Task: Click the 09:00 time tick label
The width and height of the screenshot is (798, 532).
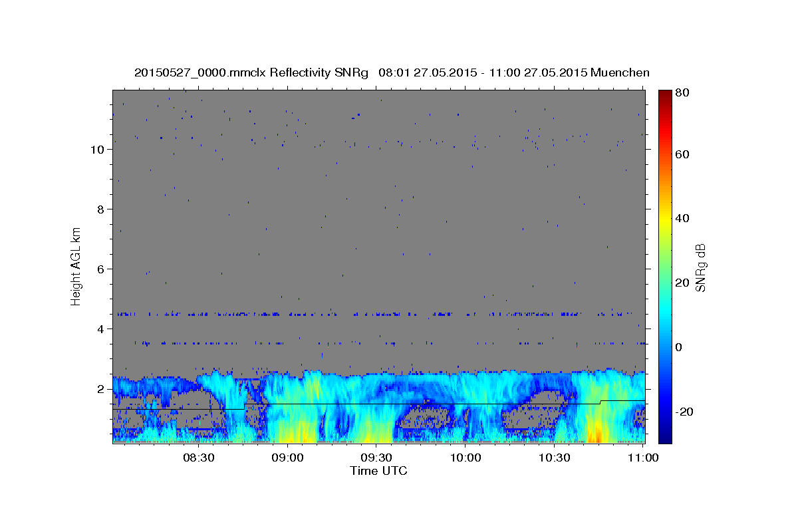Action: (287, 458)
